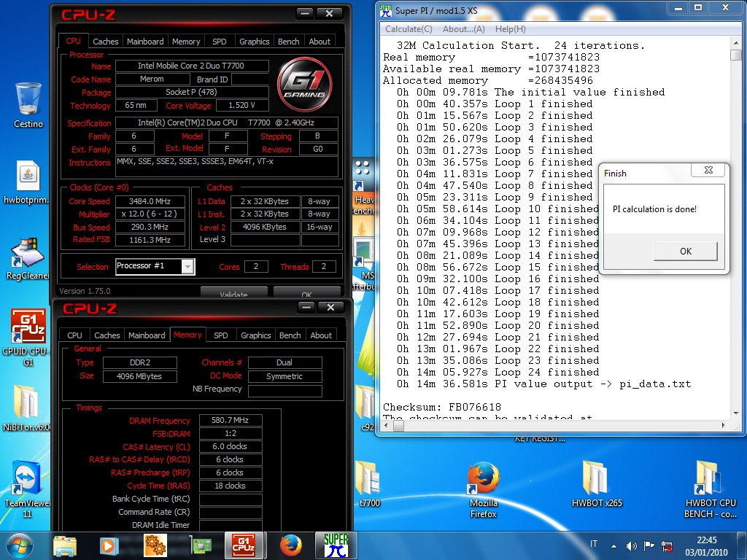Open the hwbotprime desktop file icon
Viewport: 747px width, 560px height.
pyautogui.click(x=27, y=183)
